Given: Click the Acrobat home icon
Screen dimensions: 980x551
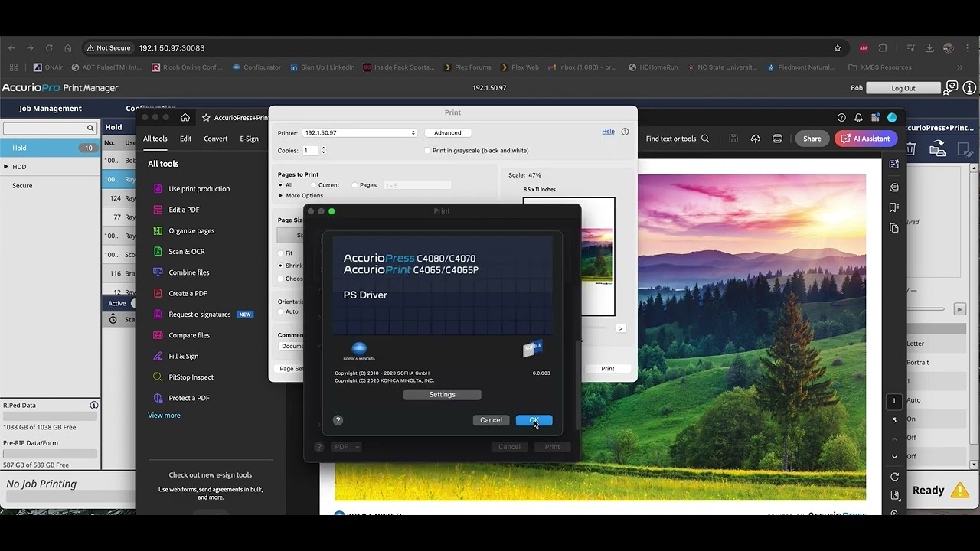Looking at the screenshot, I should (185, 118).
